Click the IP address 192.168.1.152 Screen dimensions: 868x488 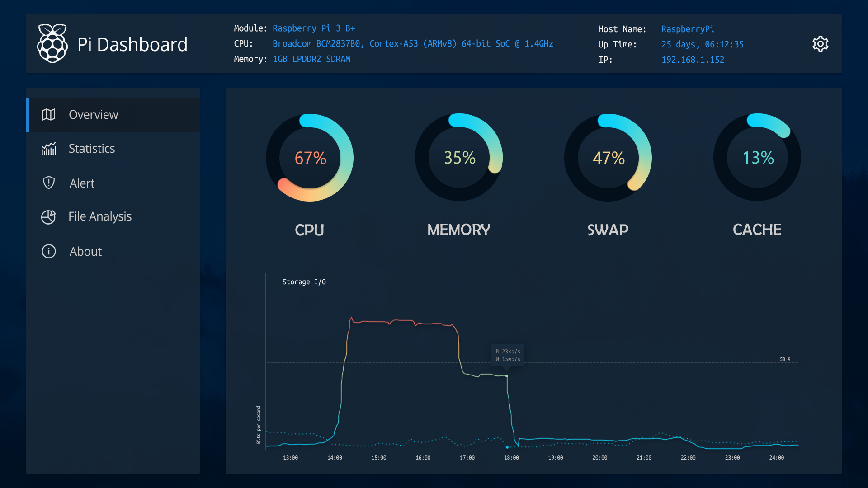pos(693,60)
